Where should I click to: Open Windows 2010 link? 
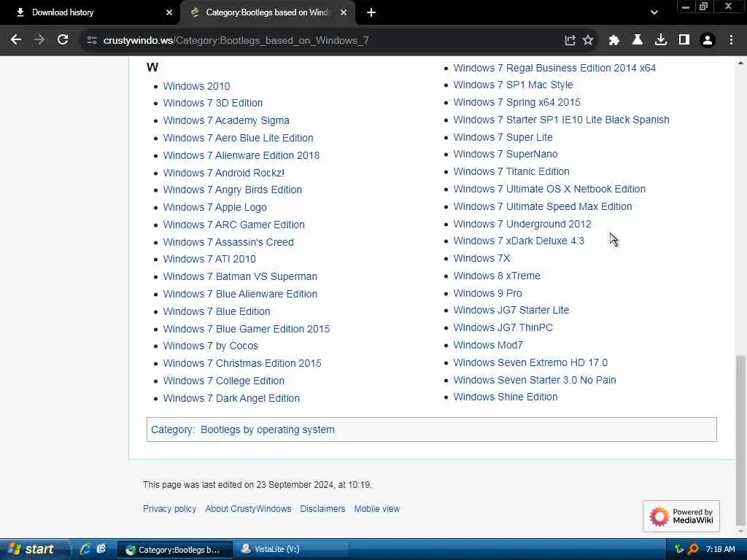tap(196, 86)
